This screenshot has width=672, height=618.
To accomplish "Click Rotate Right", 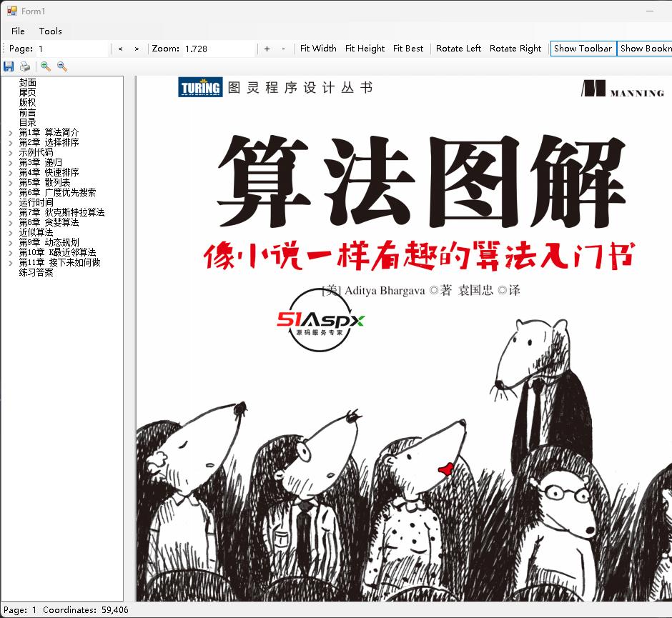I will [x=515, y=49].
